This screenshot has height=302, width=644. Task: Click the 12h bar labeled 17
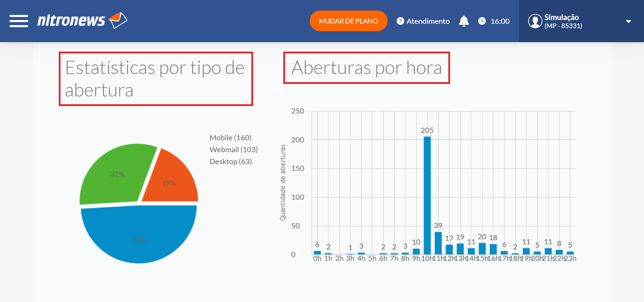point(449,250)
